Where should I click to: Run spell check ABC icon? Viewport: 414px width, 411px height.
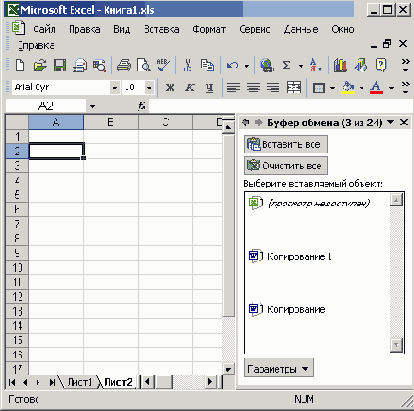click(x=163, y=65)
